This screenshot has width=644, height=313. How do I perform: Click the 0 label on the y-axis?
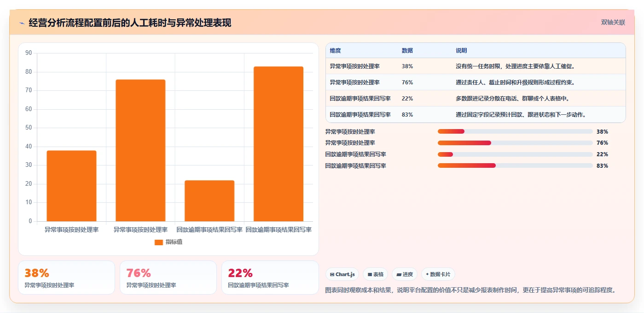(x=30, y=221)
